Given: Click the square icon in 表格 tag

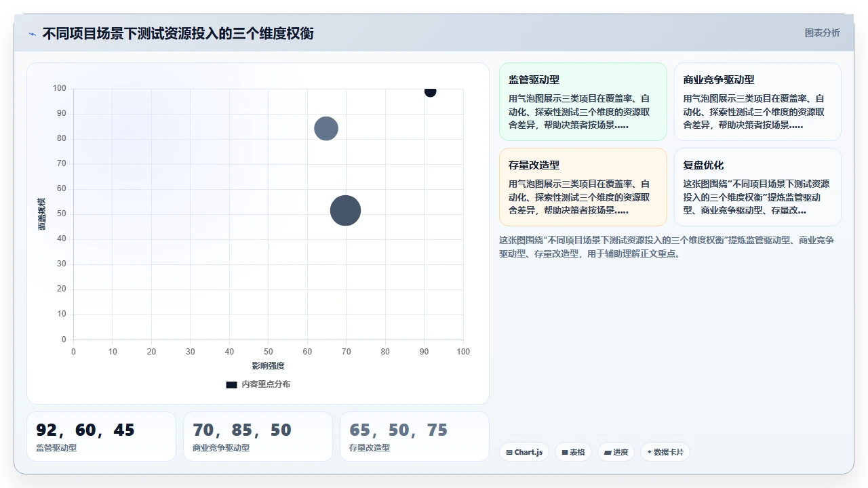Looking at the screenshot, I should tap(565, 452).
